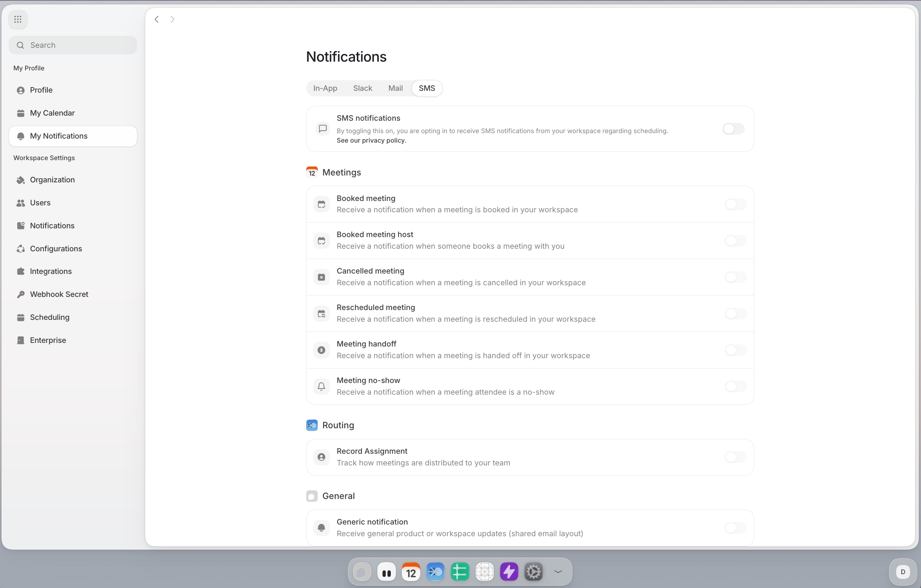Open the apps grid menu icon

18,19
